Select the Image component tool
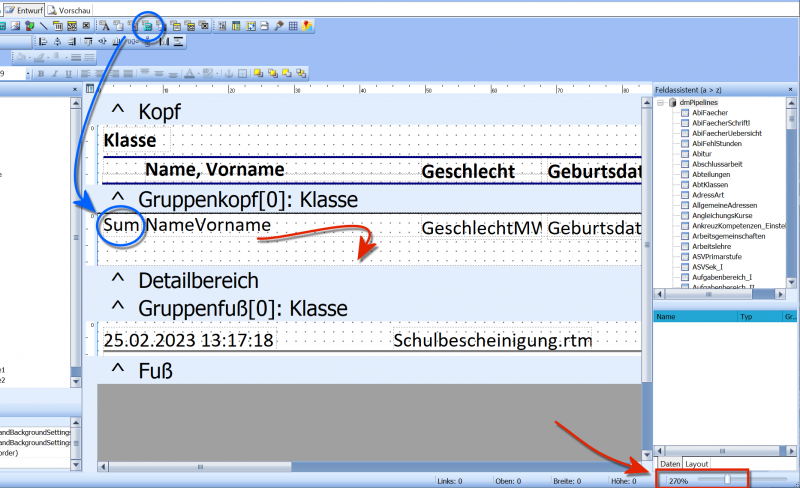The image size is (800, 488). pyautogui.click(x=15, y=26)
